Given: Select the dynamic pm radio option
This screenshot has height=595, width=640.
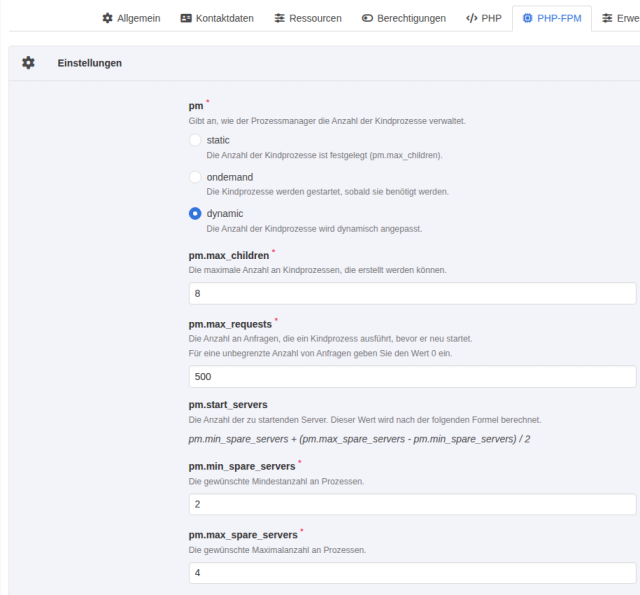Looking at the screenshot, I should 195,213.
